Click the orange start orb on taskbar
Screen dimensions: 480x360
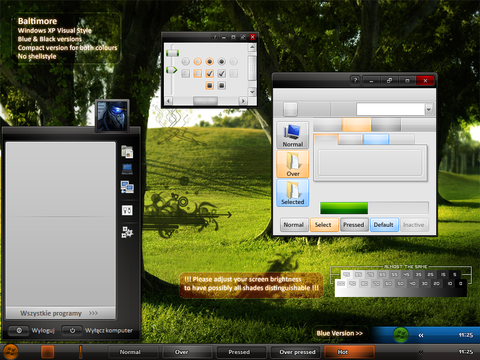coord(10,352)
